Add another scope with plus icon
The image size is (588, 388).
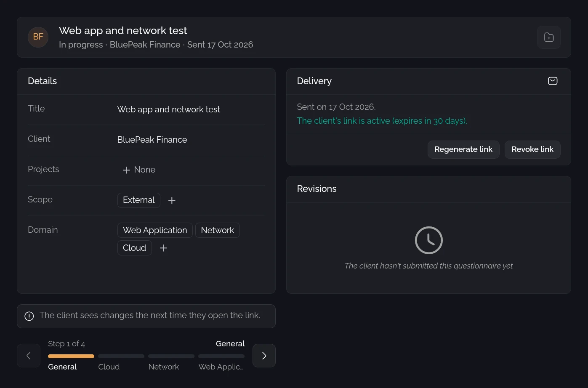click(x=172, y=200)
